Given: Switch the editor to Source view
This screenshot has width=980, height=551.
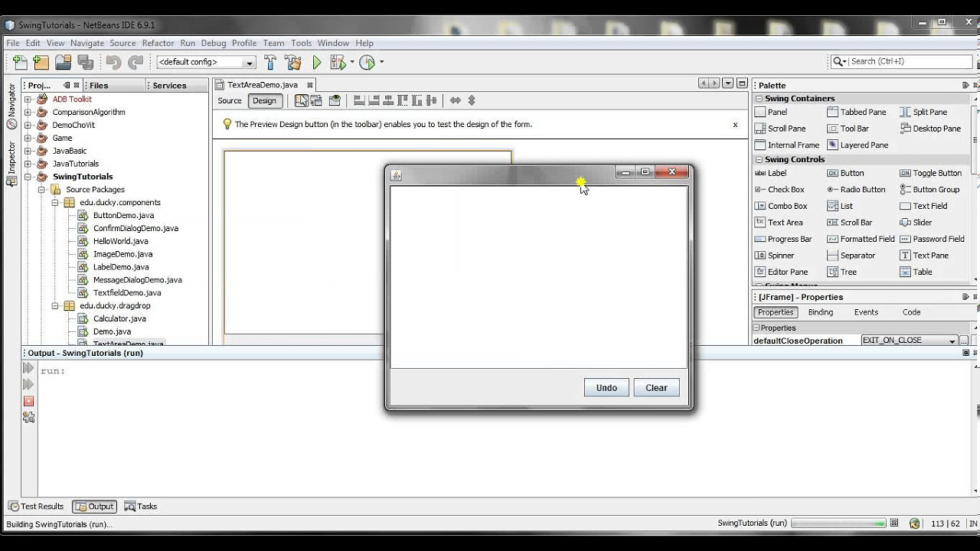Looking at the screenshot, I should 229,101.
